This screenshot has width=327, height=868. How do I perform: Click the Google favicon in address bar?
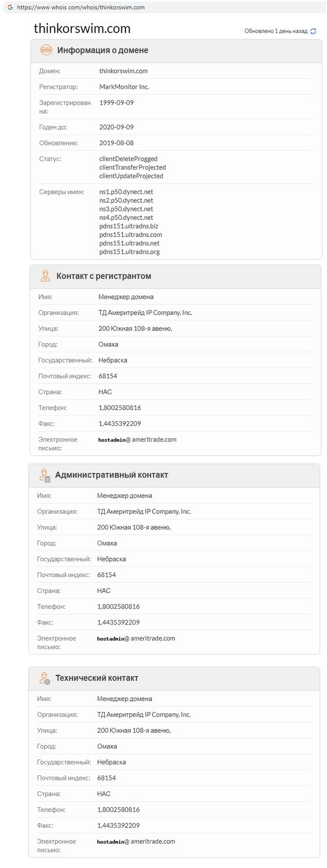pyautogui.click(x=10, y=7)
